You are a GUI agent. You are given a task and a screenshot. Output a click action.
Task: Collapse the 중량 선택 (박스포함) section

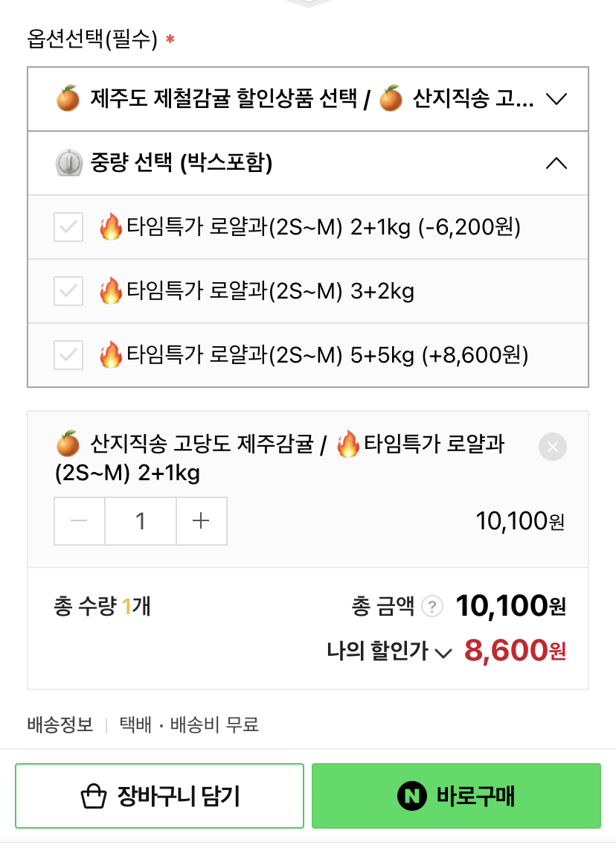pyautogui.click(x=556, y=163)
